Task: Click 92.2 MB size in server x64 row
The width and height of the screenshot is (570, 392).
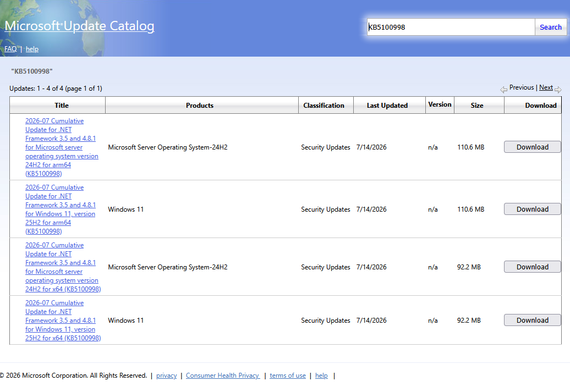Action: click(469, 267)
